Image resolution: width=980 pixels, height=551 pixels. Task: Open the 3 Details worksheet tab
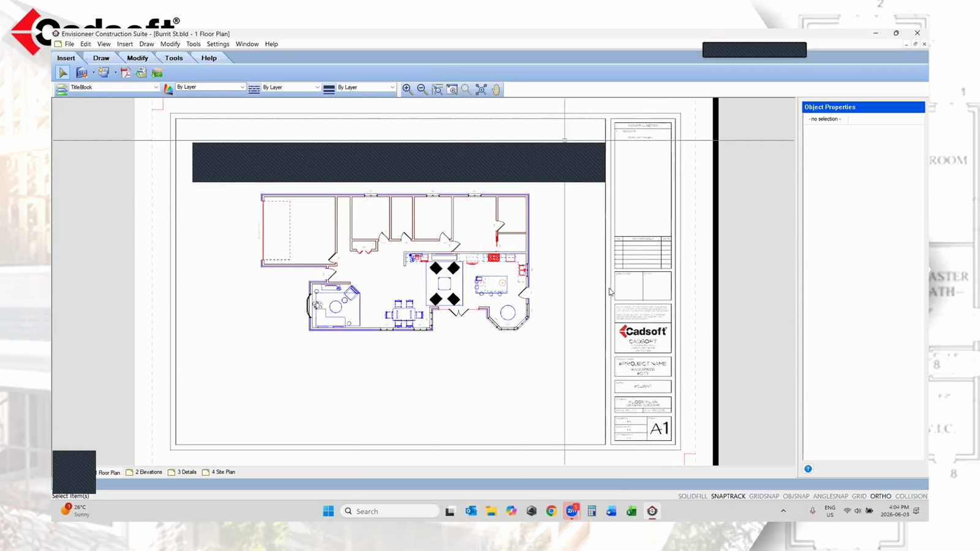click(183, 473)
